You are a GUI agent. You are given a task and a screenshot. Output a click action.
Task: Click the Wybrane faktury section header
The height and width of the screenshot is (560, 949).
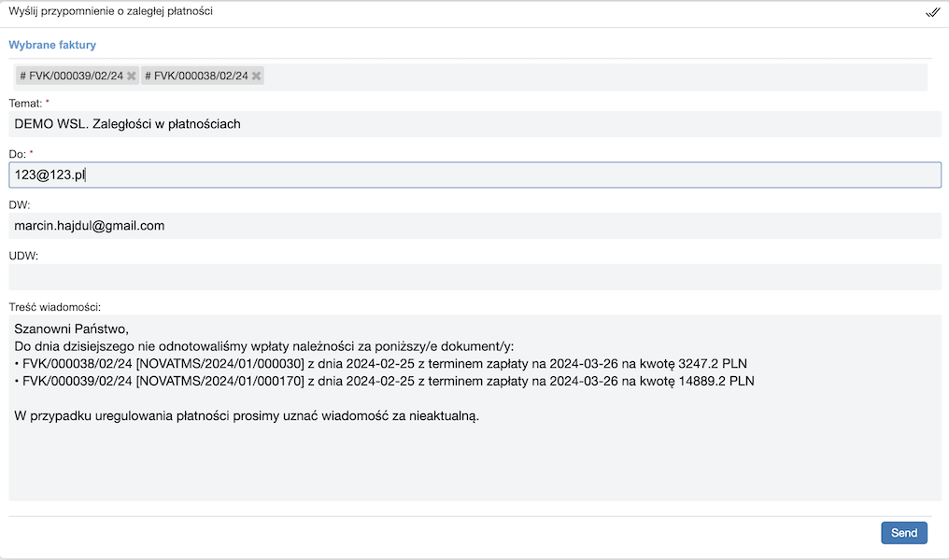pos(52,45)
